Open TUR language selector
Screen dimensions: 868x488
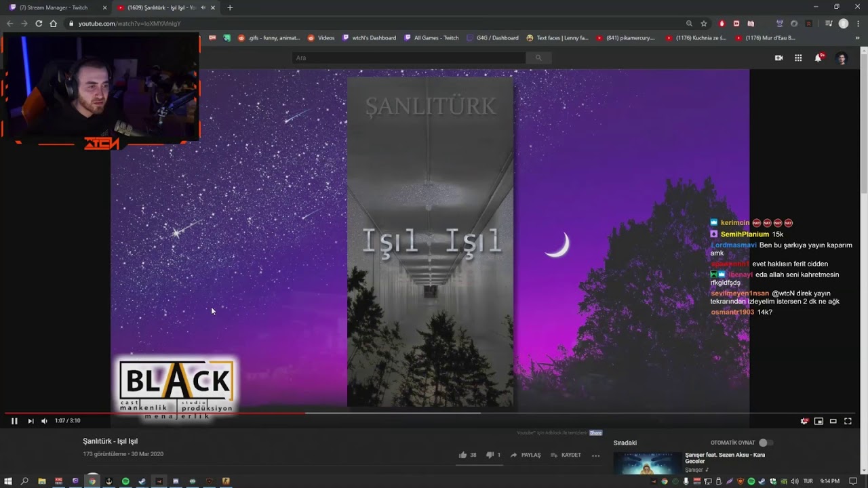(x=808, y=481)
